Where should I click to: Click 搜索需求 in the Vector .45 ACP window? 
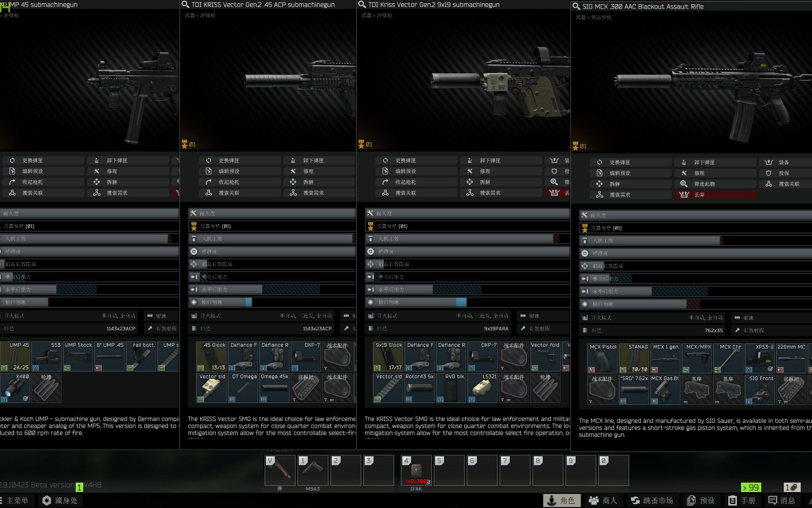point(319,193)
